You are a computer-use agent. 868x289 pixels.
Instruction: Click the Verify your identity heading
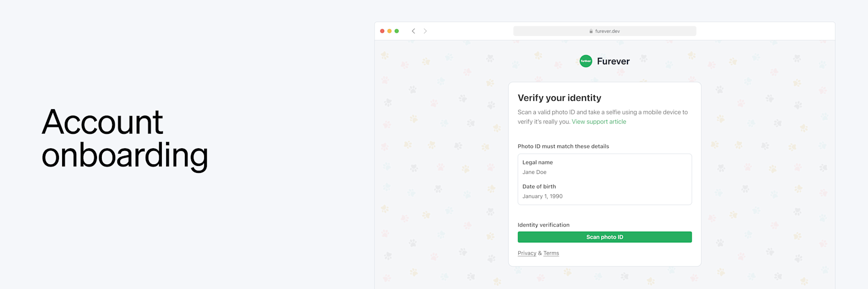(559, 98)
